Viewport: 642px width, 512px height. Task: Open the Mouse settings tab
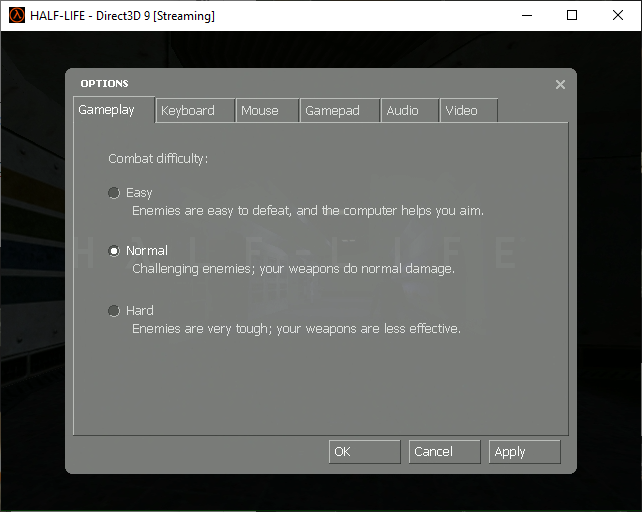[267, 111]
